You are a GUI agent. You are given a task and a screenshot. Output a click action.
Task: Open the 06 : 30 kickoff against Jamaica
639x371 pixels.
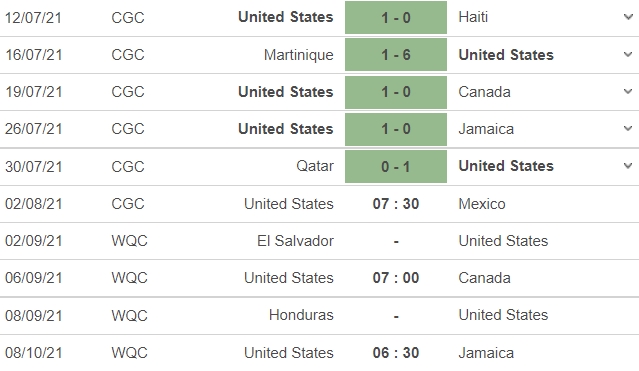tap(396, 353)
